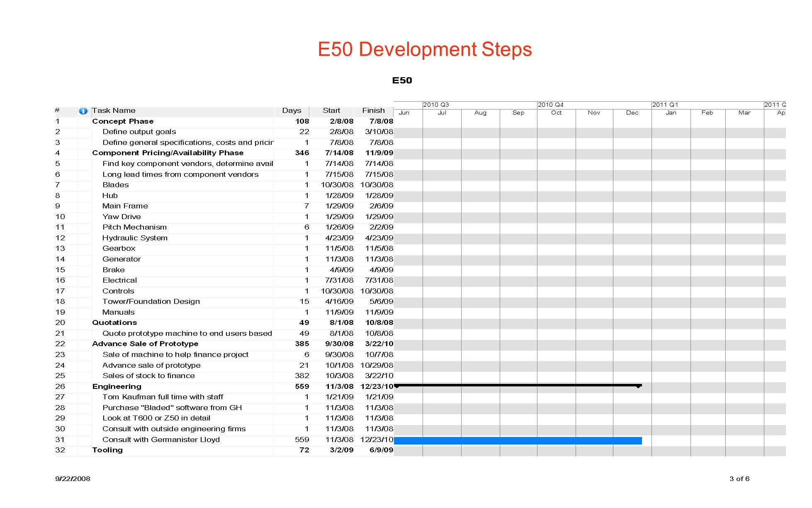Select Component Pricing/Availability Phase row
The width and height of the screenshot is (812, 508).
[x=168, y=153]
